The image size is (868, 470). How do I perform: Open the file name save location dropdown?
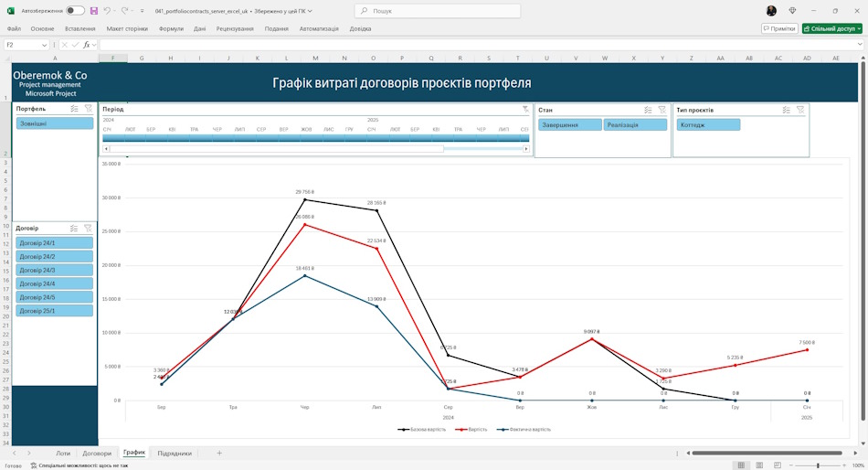310,11
